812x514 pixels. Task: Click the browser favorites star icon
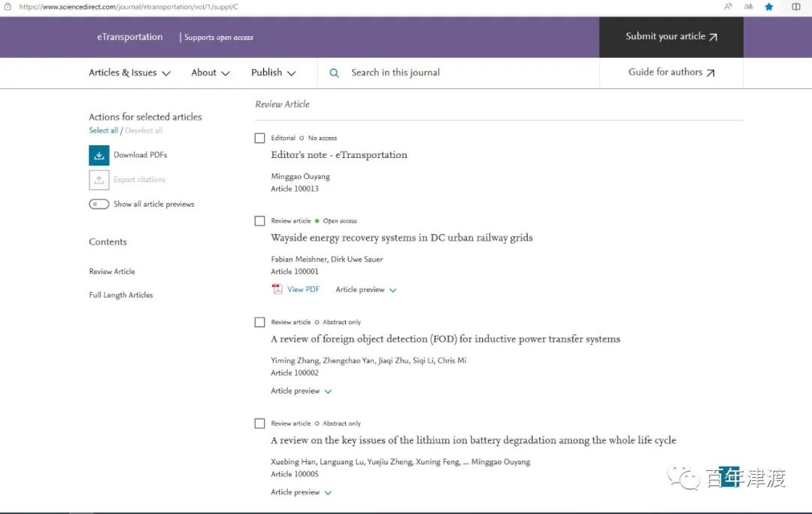click(769, 7)
